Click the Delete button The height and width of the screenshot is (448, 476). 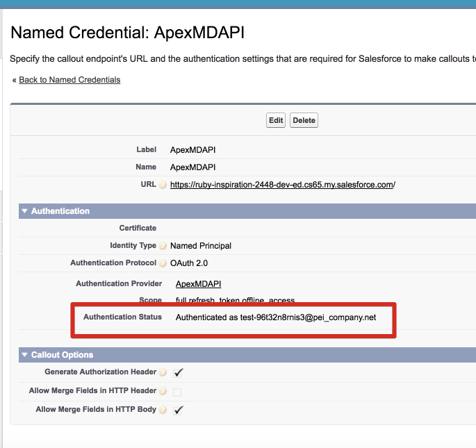pyautogui.click(x=304, y=120)
